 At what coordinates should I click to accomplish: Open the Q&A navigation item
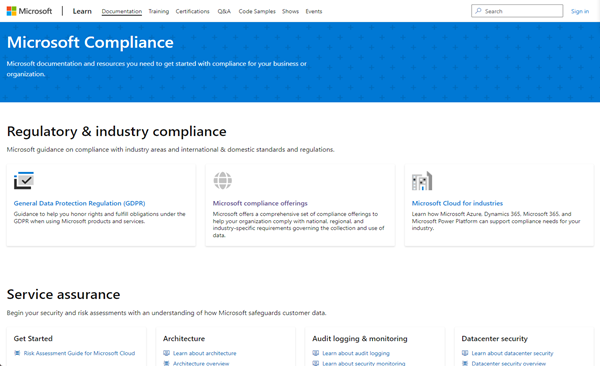(224, 11)
